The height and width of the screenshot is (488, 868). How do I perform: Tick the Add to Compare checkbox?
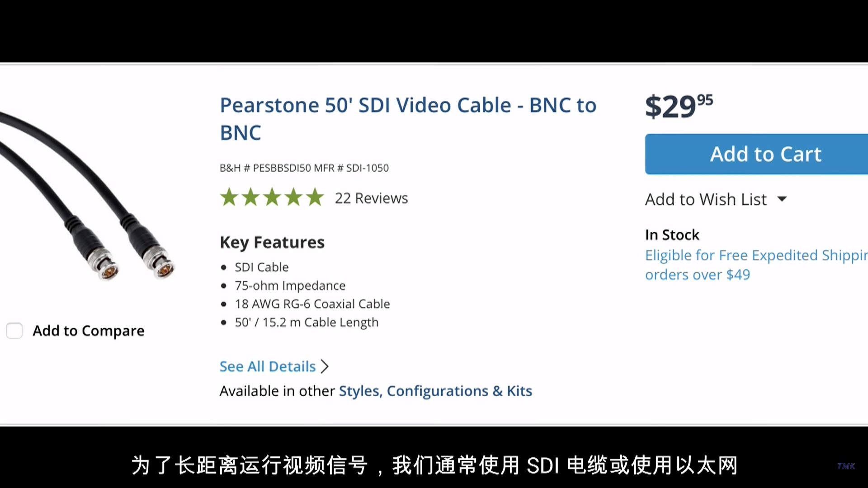click(14, 331)
